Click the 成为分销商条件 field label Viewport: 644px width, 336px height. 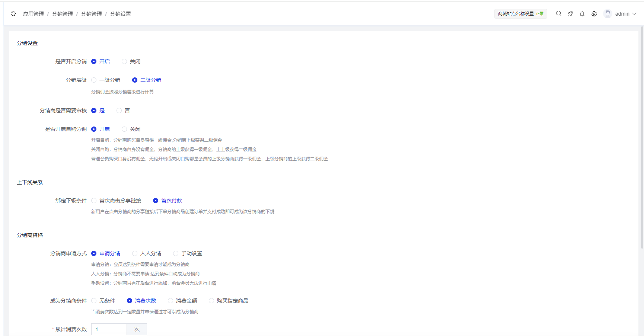pos(68,301)
